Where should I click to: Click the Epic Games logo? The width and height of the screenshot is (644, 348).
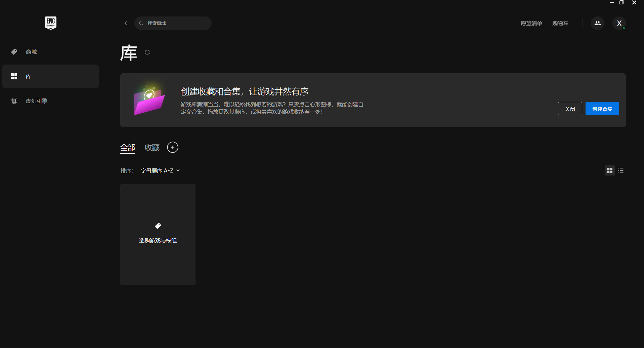pos(50,23)
